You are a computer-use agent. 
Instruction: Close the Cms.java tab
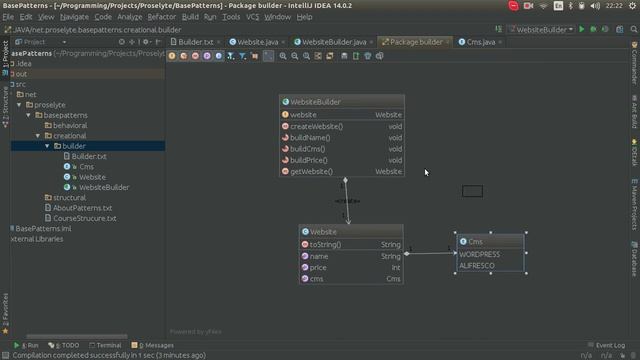coord(500,42)
